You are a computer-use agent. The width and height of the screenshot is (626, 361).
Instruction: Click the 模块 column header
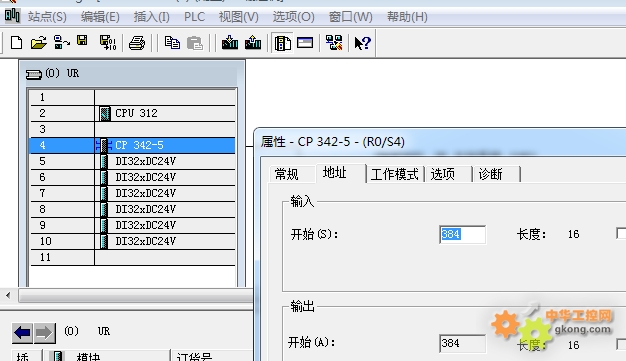[107, 356]
